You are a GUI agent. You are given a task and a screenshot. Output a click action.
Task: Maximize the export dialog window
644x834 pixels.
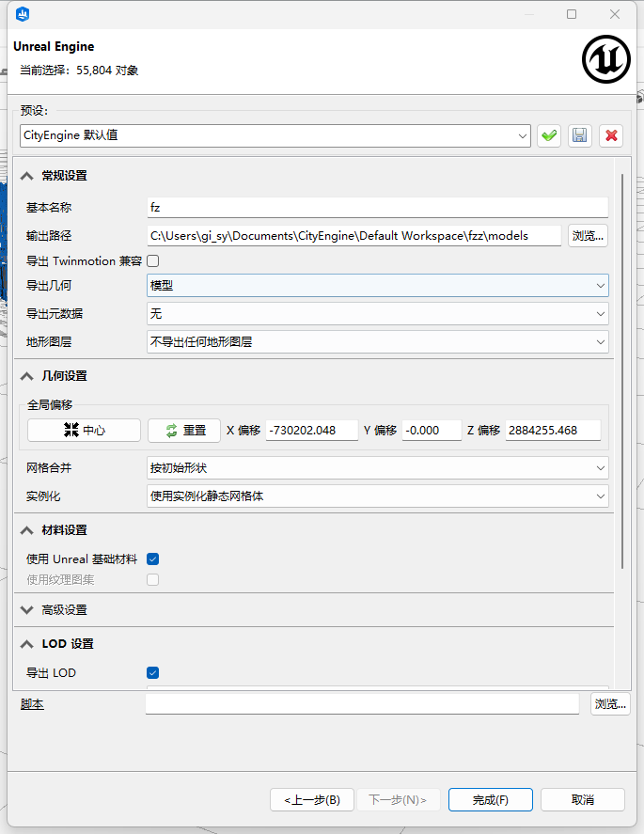[572, 14]
